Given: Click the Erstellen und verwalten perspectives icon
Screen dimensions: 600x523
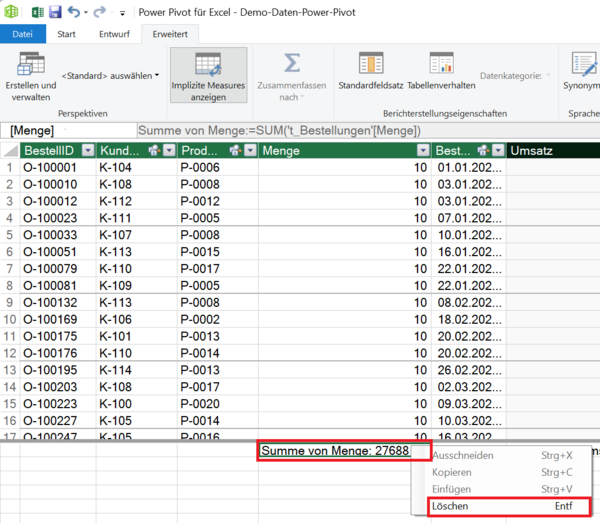Looking at the screenshot, I should [x=31, y=66].
